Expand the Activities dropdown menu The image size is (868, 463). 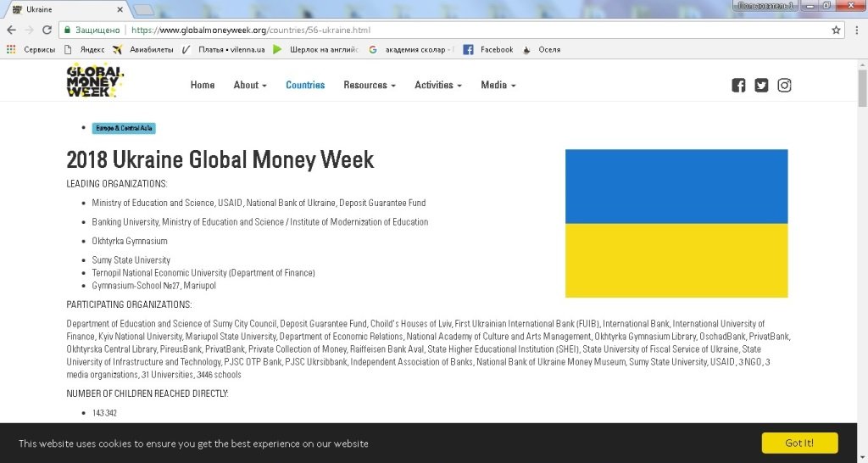click(x=438, y=85)
